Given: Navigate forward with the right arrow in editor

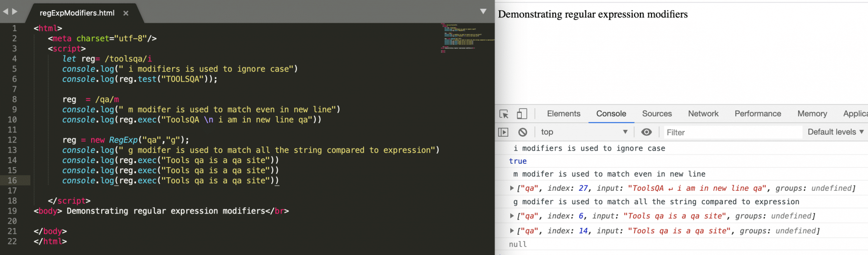Looking at the screenshot, I should click(15, 11).
